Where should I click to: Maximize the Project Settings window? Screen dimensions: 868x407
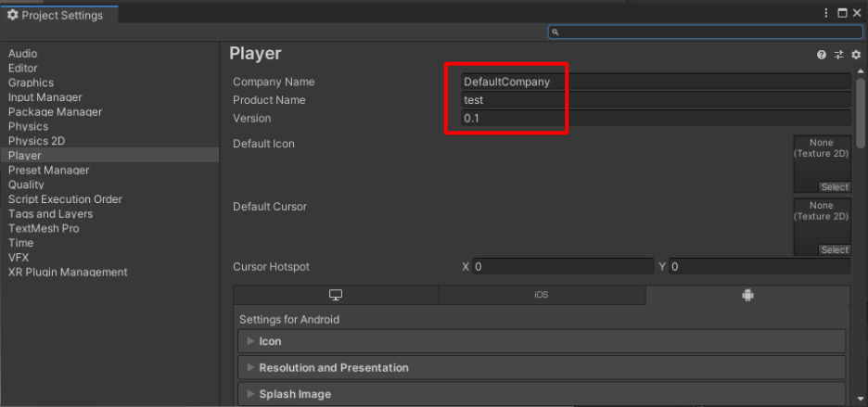click(x=842, y=13)
